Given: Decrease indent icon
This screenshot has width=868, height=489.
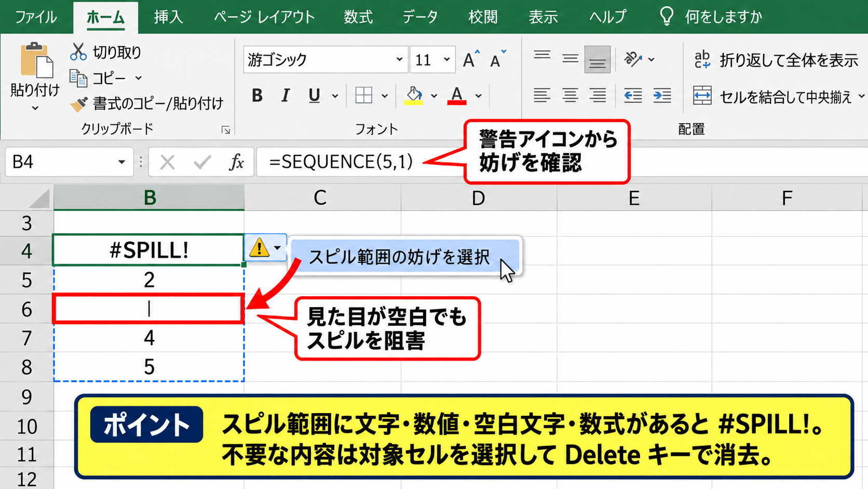Looking at the screenshot, I should click(x=633, y=96).
